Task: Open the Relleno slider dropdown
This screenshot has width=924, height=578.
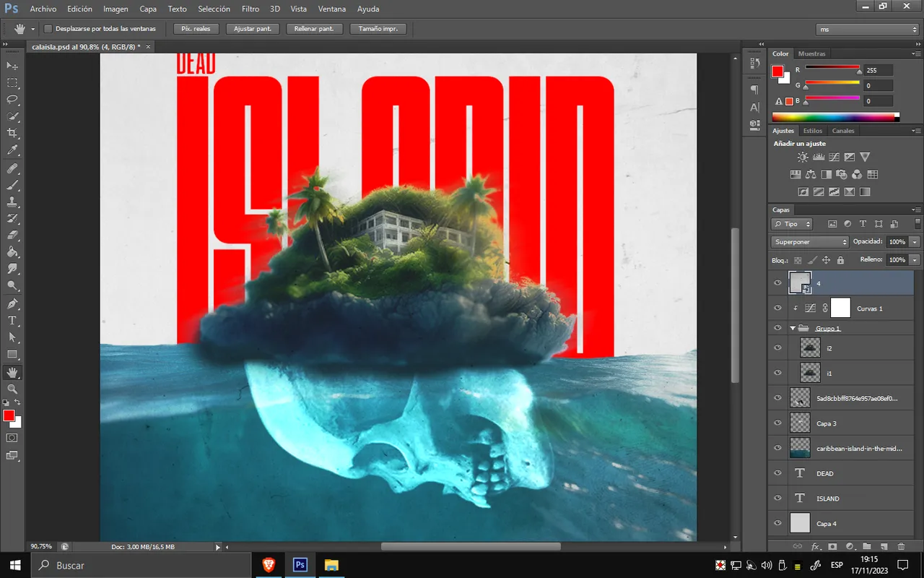Action: [915, 260]
